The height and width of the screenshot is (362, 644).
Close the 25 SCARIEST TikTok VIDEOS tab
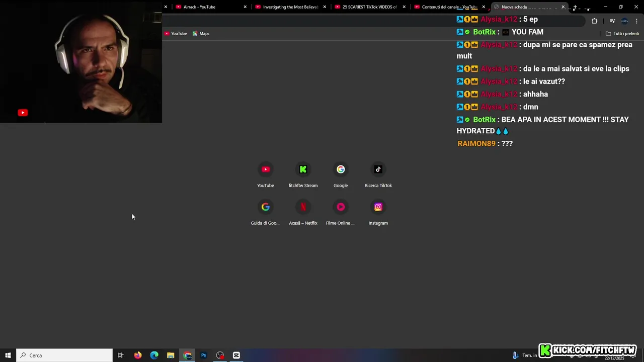click(x=404, y=7)
